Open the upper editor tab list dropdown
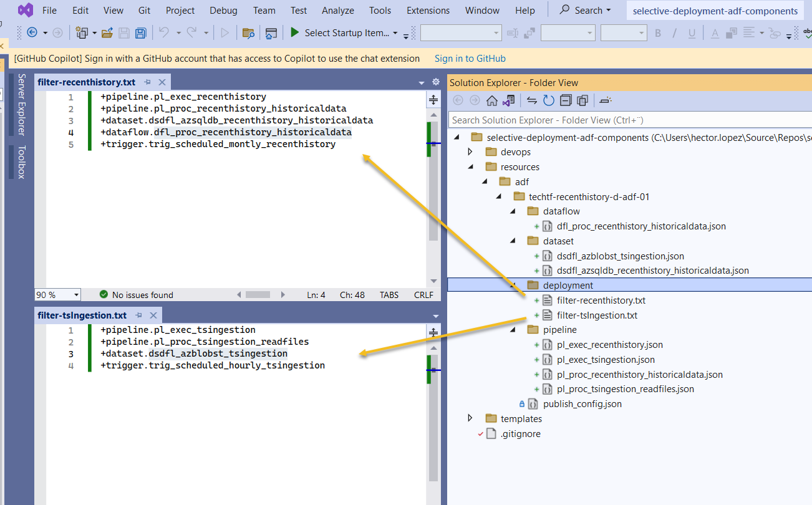Viewport: 812px width, 505px height. click(420, 82)
